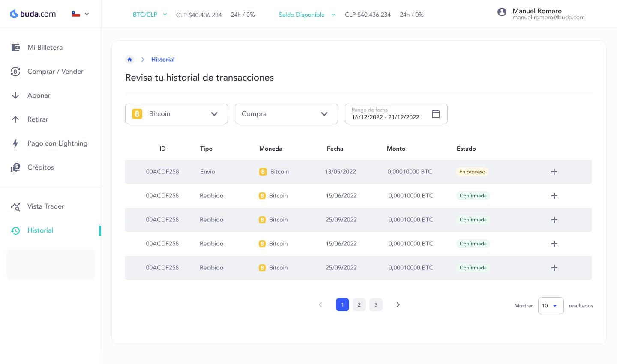Open the Bitcoin currency filter dropdown
The width and height of the screenshot is (617, 364).
coord(176,114)
